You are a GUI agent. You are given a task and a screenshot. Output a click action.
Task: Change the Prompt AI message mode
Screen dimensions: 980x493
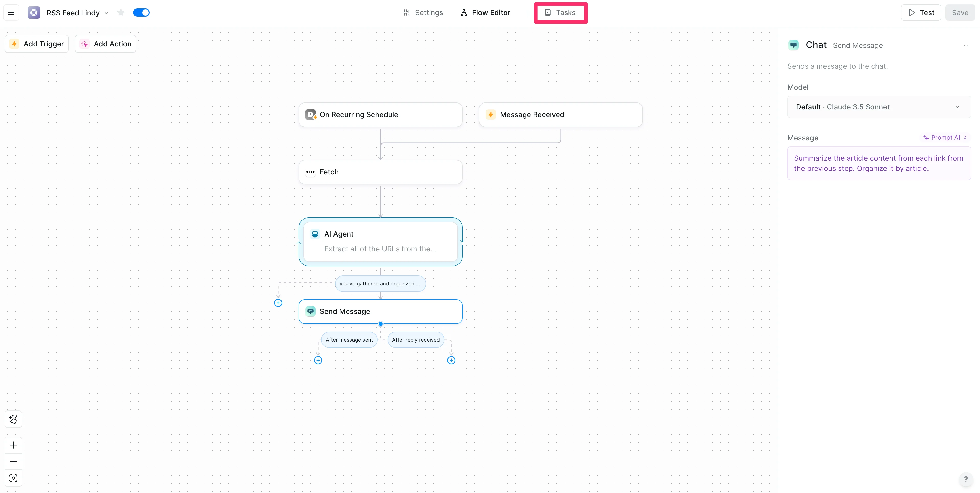pos(945,137)
